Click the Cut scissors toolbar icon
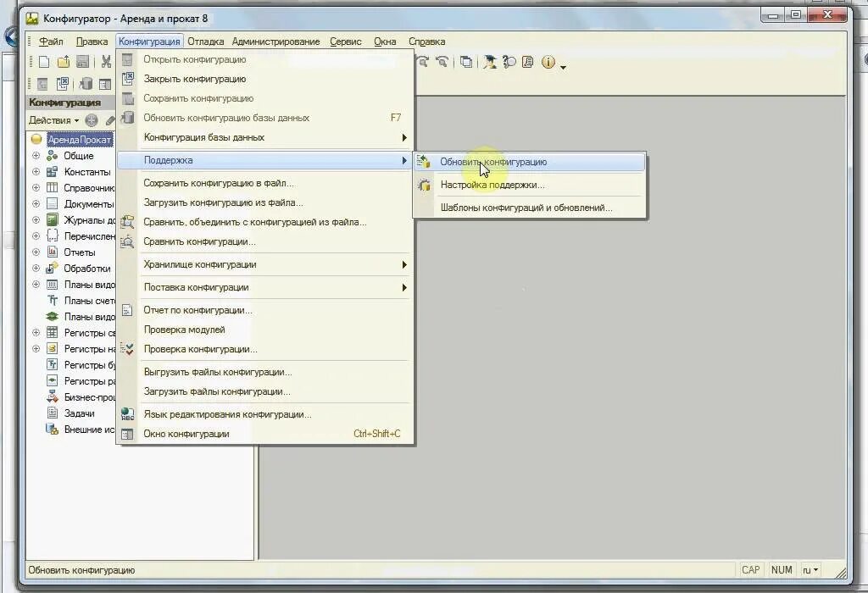Screen dimensions: 868x593 click(x=106, y=62)
